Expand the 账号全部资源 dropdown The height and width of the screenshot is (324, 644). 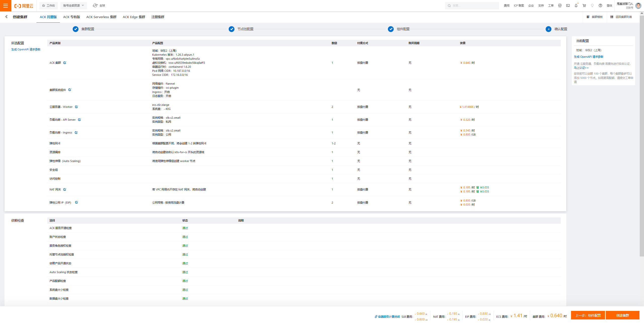pos(73,6)
